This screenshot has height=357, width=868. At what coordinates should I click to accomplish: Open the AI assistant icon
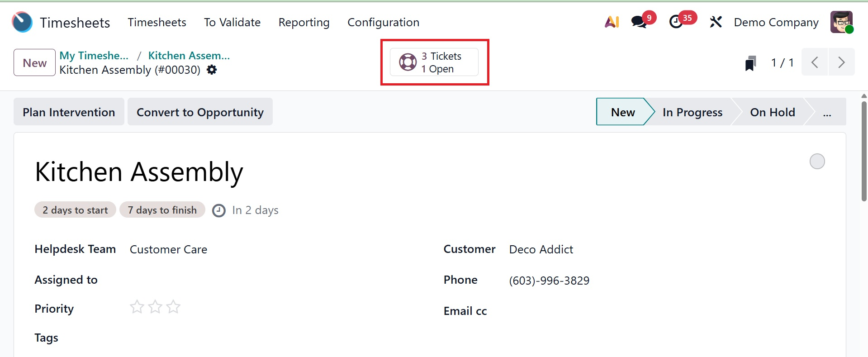(x=612, y=22)
